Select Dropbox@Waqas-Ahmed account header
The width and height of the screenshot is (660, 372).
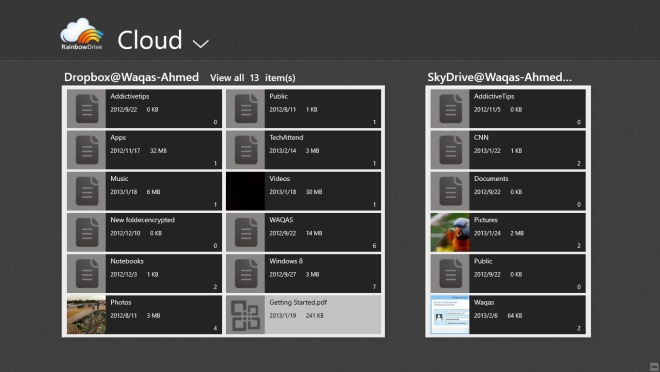point(131,77)
